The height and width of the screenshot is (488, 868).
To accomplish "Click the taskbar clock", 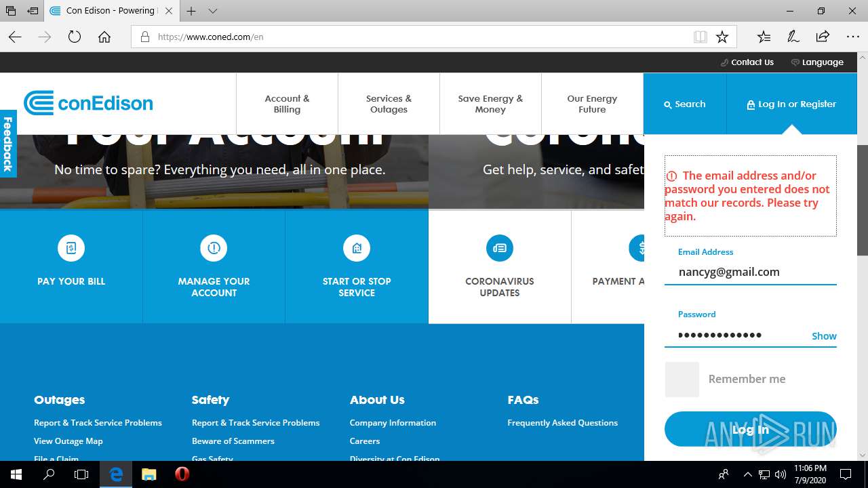I will coord(810,474).
